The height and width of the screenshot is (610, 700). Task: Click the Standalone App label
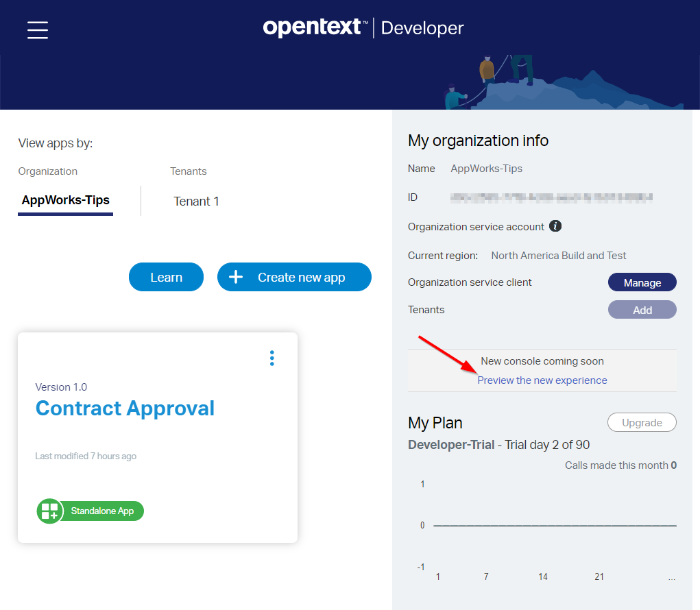click(102, 511)
